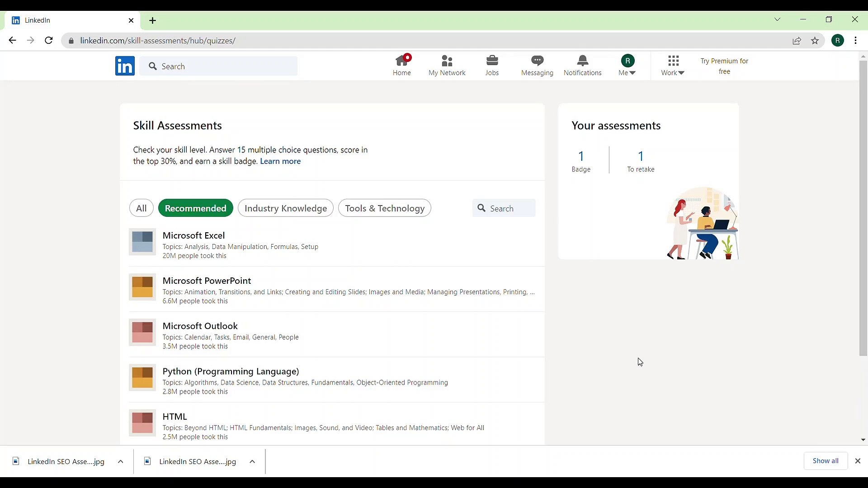Click Show all downloads button
Image resolution: width=868 pixels, height=488 pixels.
[825, 461]
